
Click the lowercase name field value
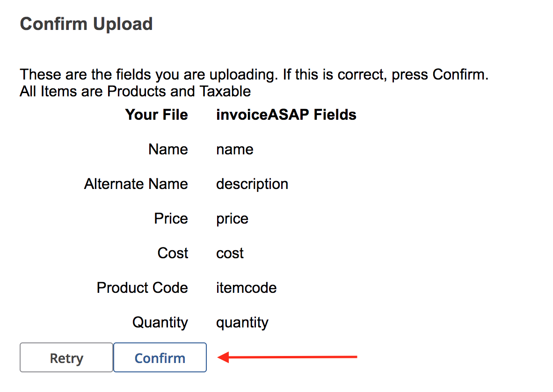pos(234,149)
